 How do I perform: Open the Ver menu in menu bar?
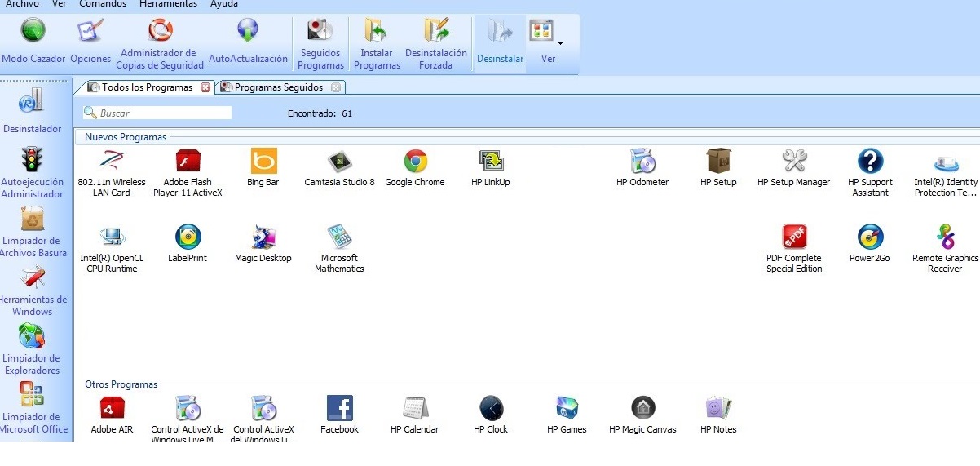coord(60,4)
